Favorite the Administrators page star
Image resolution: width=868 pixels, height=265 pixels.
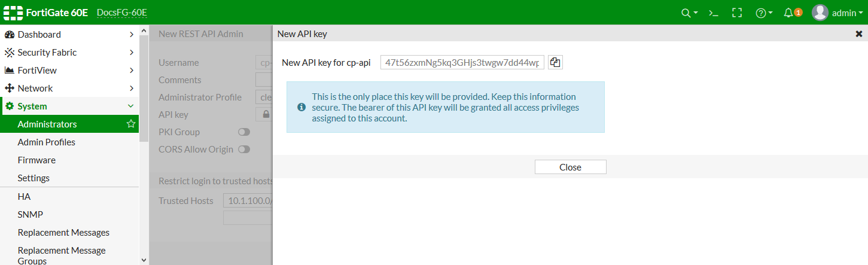tap(131, 124)
